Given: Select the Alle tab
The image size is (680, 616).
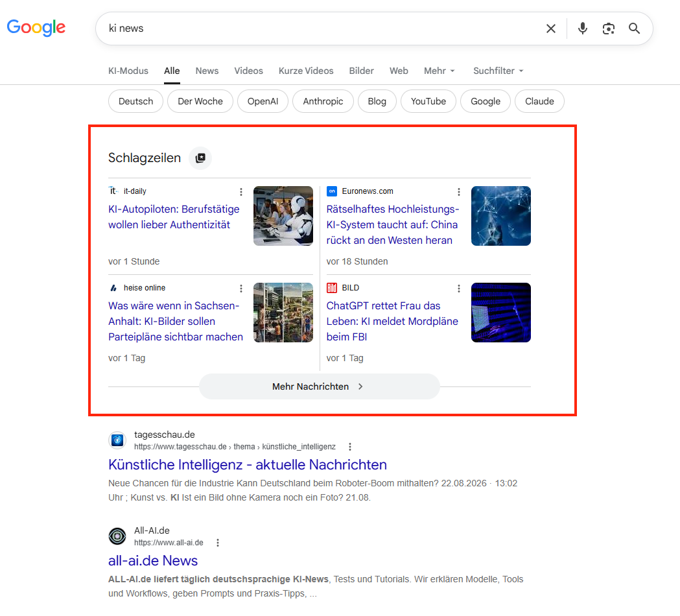Looking at the screenshot, I should pos(172,71).
